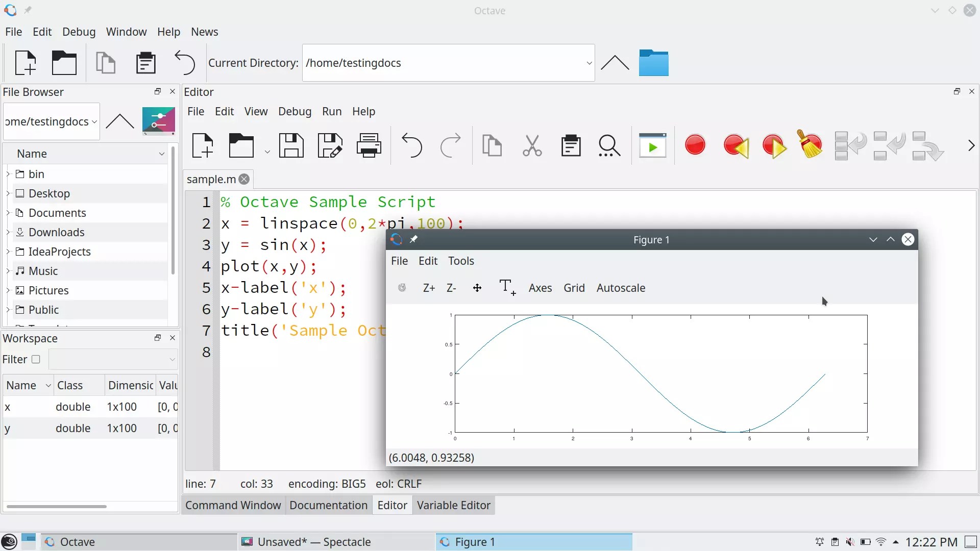
Task: Cut selected code with the scissors tool
Action: [x=532, y=145]
